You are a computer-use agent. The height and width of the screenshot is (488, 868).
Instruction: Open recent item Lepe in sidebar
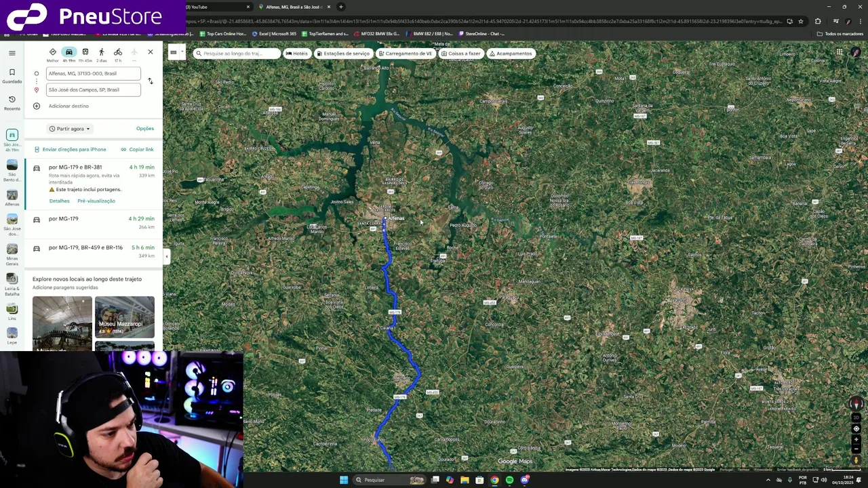click(x=12, y=336)
